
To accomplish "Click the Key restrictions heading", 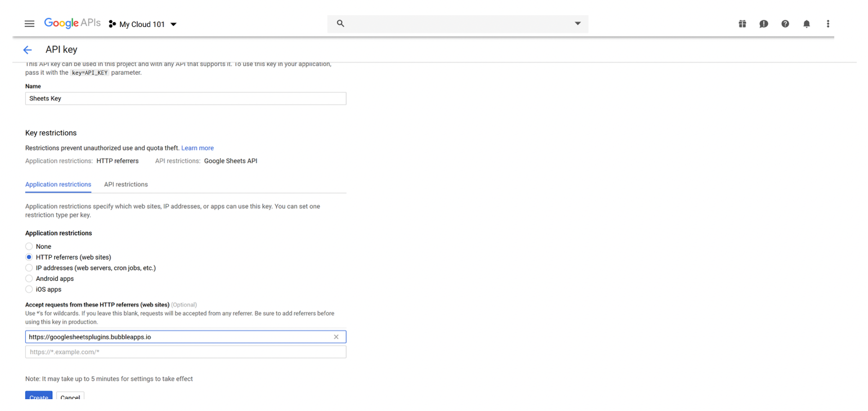I will tap(51, 133).
